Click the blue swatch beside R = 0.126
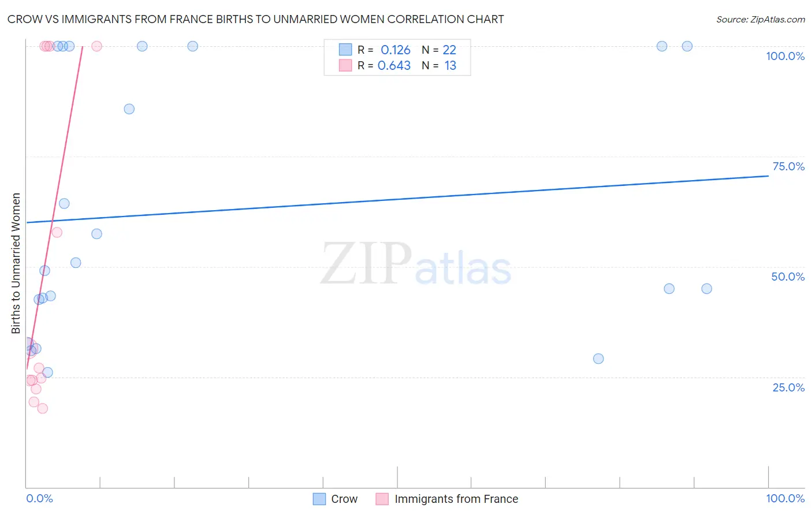Image resolution: width=812 pixels, height=515 pixels. coord(345,50)
